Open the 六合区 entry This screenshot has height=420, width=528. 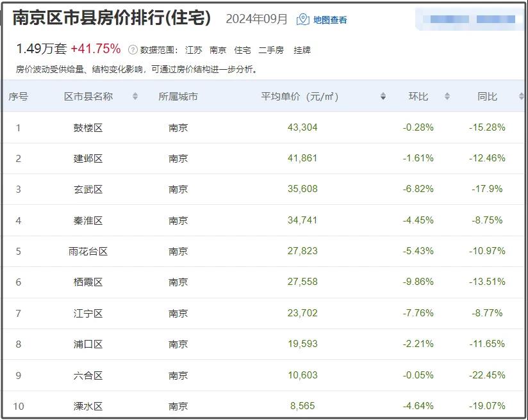pyautogui.click(x=88, y=375)
